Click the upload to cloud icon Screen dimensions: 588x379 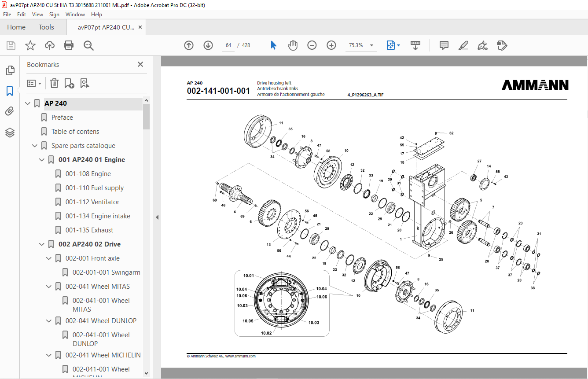coord(50,45)
